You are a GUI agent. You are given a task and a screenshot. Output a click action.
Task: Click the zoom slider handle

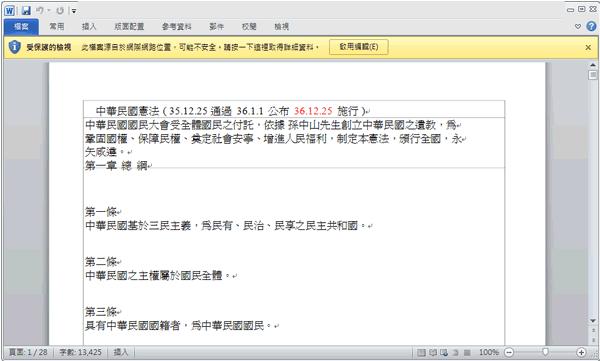[545, 352]
